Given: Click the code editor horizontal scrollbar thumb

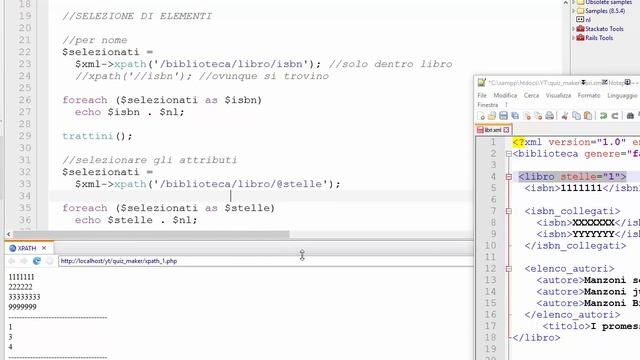Looking at the screenshot, I should point(151,234).
